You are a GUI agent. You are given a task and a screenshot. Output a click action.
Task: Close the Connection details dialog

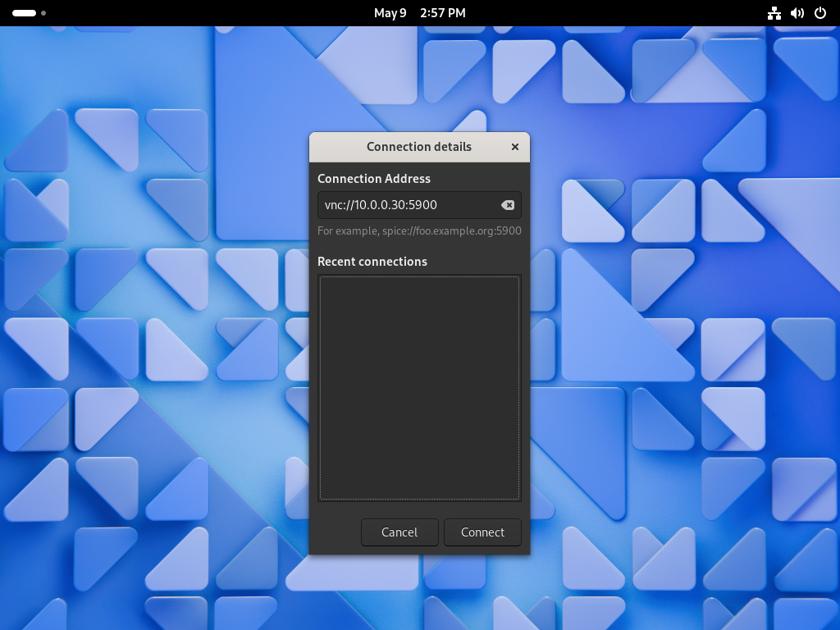pyautogui.click(x=515, y=147)
